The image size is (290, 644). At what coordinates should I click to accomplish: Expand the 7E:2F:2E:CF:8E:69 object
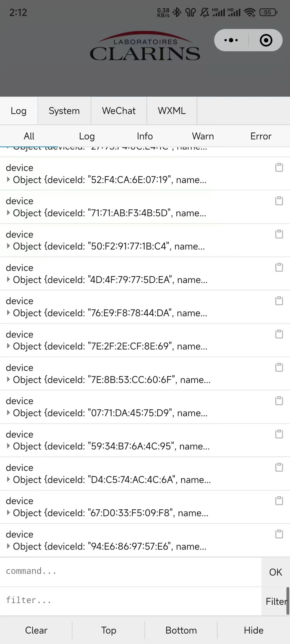8,346
